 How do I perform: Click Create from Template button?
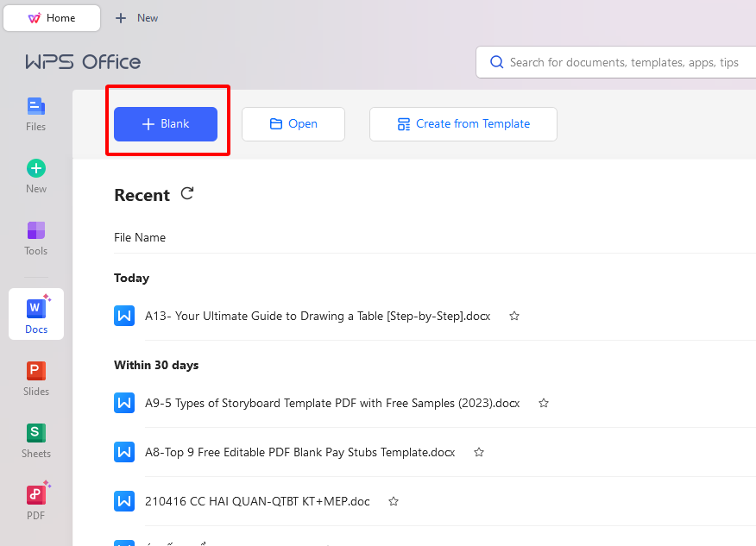click(x=463, y=124)
